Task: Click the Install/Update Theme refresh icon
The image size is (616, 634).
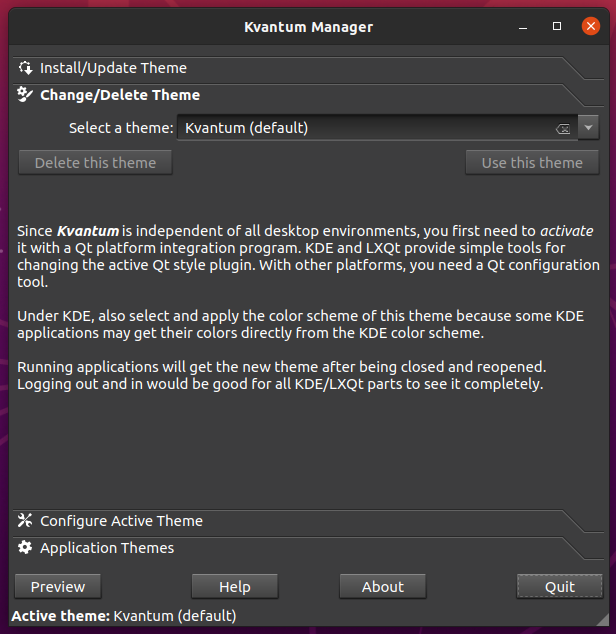Action: (x=25, y=68)
